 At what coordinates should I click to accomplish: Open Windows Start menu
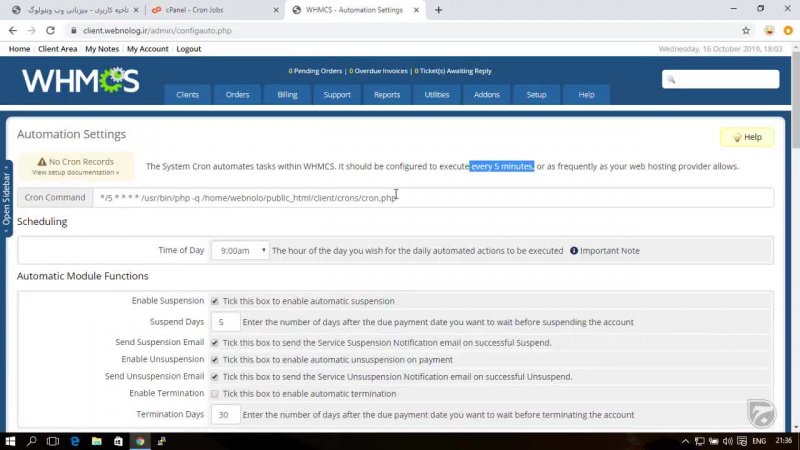(x=10, y=441)
